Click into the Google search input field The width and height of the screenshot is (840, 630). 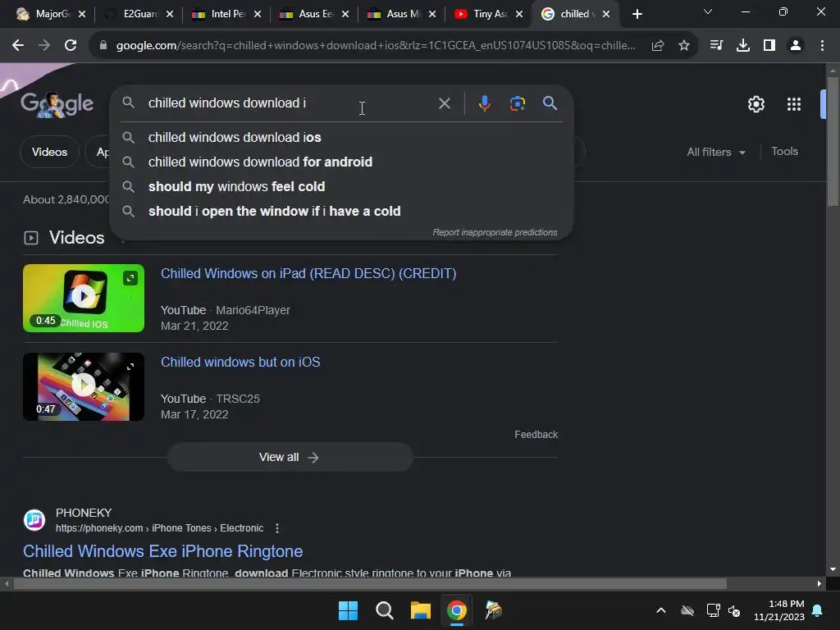tap(290, 103)
